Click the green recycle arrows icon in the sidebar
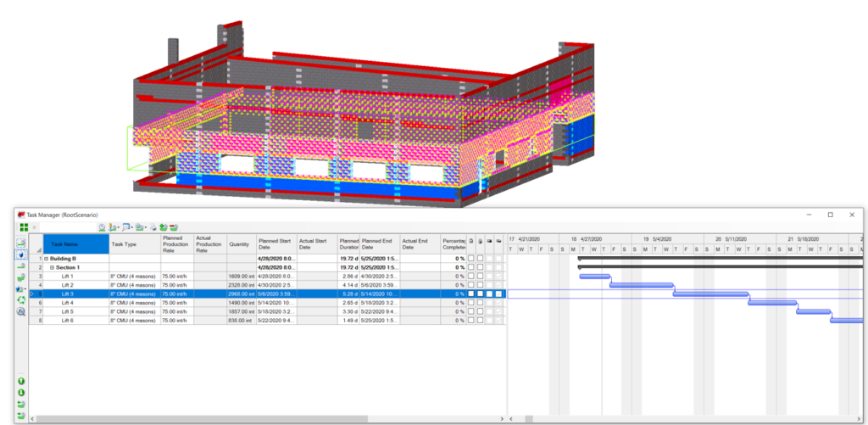This screenshot has height=425, width=868. tap(21, 299)
